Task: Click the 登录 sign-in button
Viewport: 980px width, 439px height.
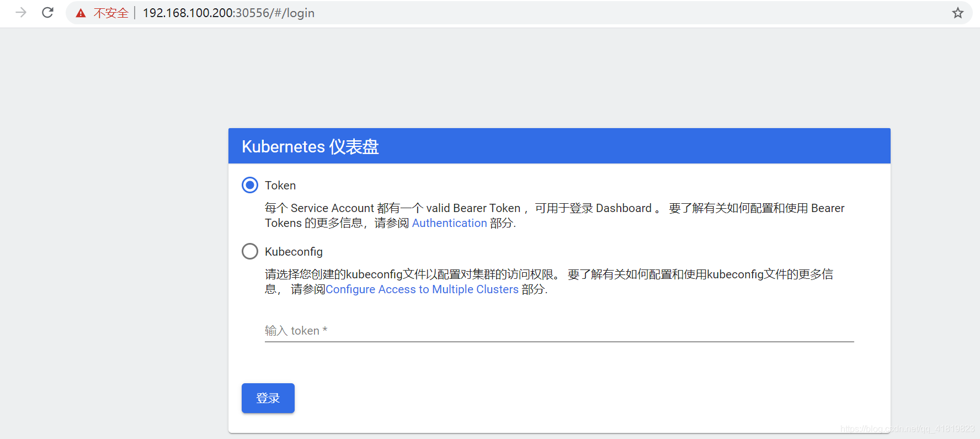Action: tap(268, 398)
